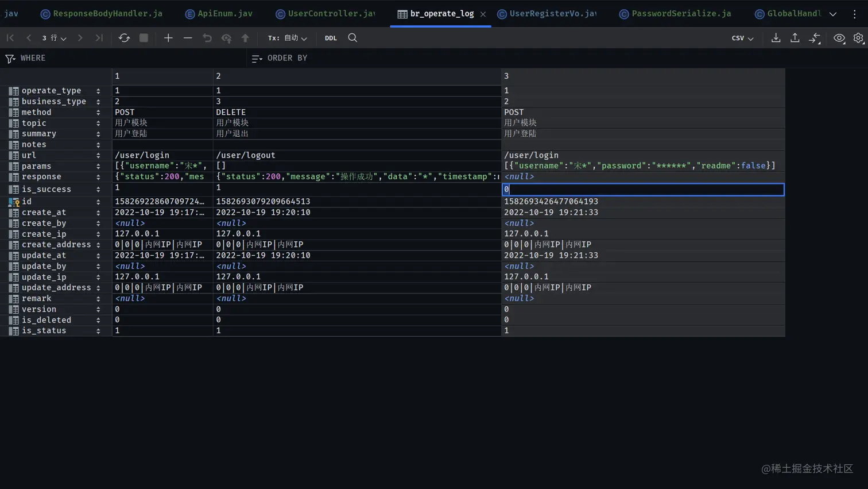Switch to UserController.java tab
Image resolution: width=868 pixels, height=489 pixels.
pos(325,14)
